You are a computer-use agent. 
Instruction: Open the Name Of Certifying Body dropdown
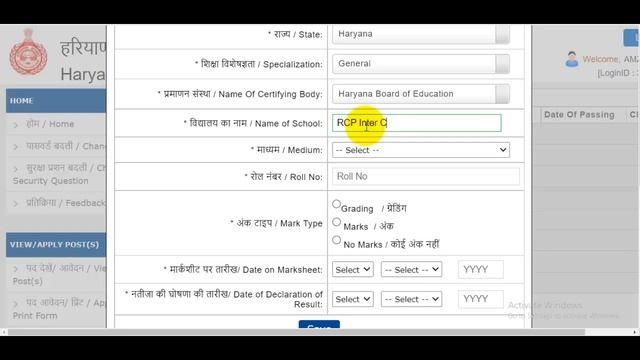click(421, 94)
